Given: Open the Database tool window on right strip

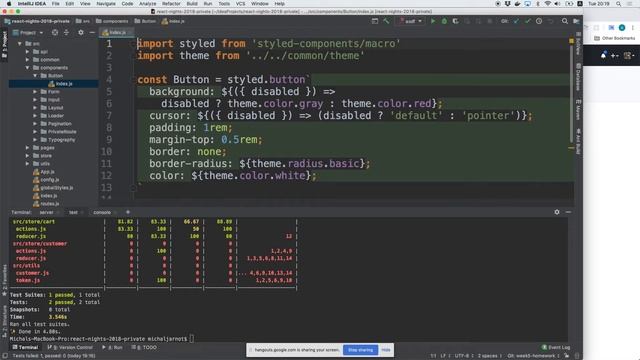Looking at the screenshot, I should [578, 77].
